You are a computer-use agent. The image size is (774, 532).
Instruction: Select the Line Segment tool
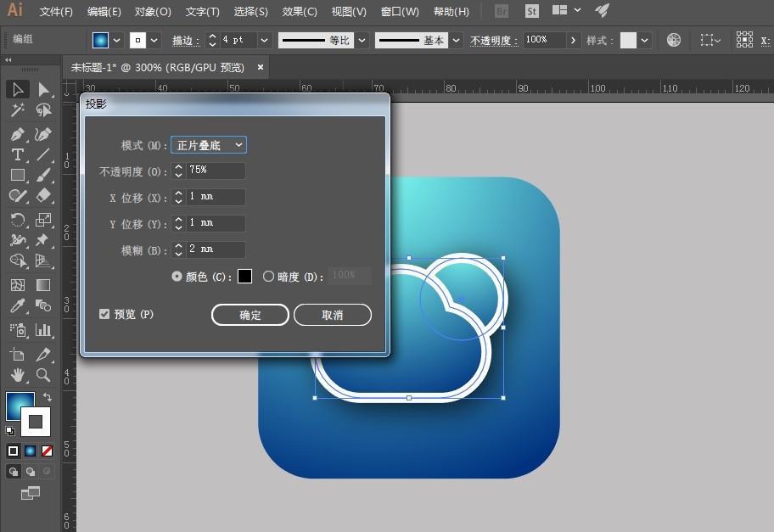click(43, 155)
